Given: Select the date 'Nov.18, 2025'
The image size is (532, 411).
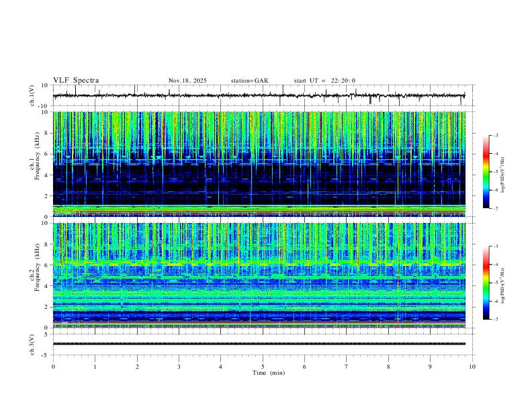Looking at the screenshot, I should pyautogui.click(x=187, y=81).
